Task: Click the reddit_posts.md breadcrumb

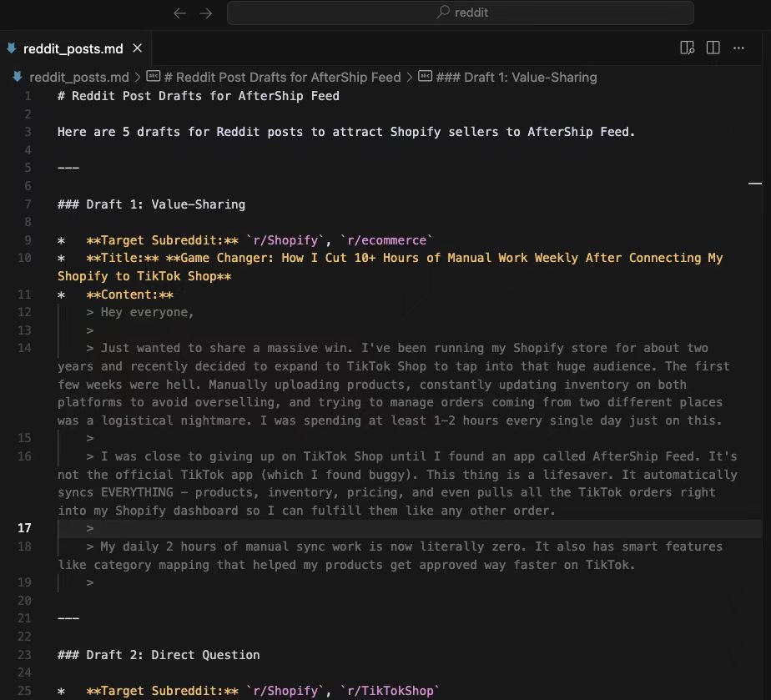Action: pos(78,78)
